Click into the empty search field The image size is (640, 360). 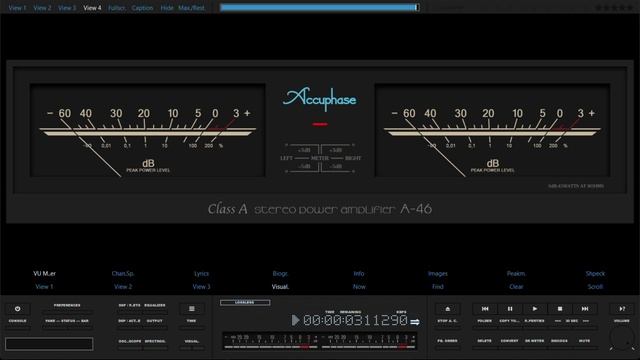pos(49,344)
